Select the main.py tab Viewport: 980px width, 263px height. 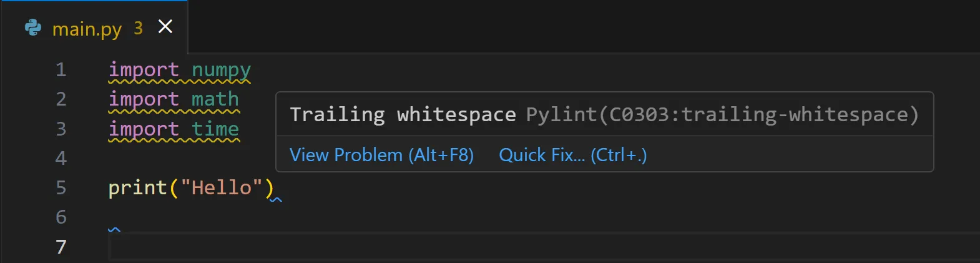[x=94, y=27]
